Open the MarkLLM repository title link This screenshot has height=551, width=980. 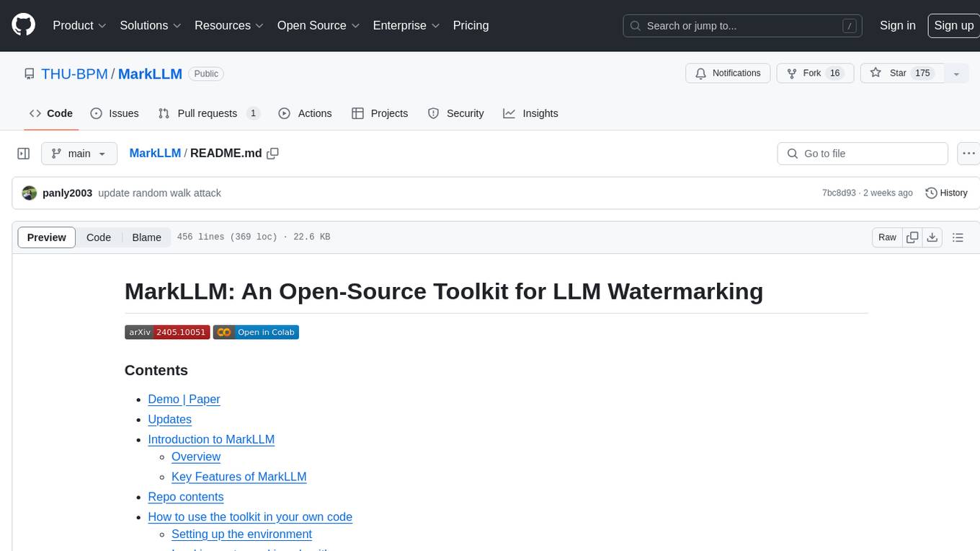[x=150, y=74]
